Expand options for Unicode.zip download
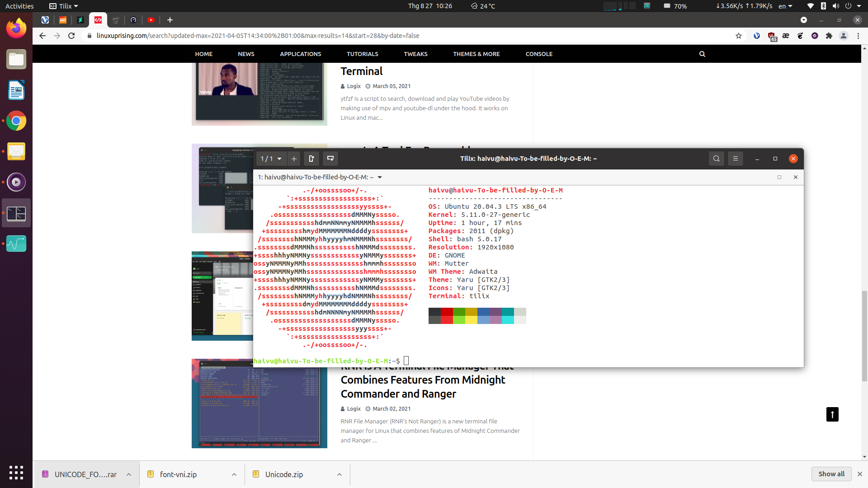Screen dimensions: 868x488 tap(340, 474)
